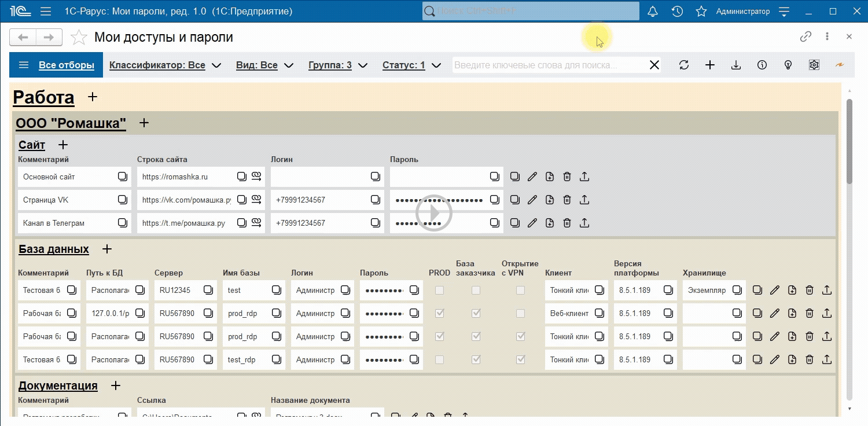868x426 pixels.
Task: Click the База данных section heading link
Action: [x=54, y=249]
